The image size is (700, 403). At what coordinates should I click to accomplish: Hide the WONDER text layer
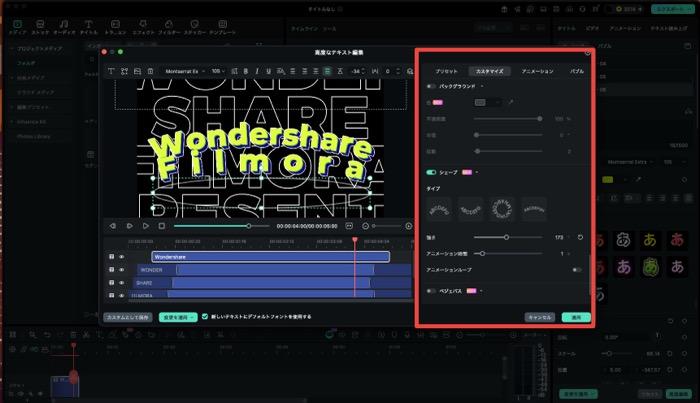[x=121, y=270]
